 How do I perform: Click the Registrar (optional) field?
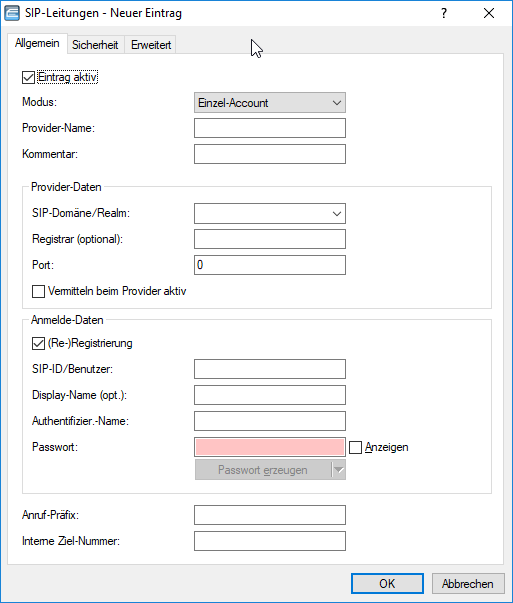point(270,239)
